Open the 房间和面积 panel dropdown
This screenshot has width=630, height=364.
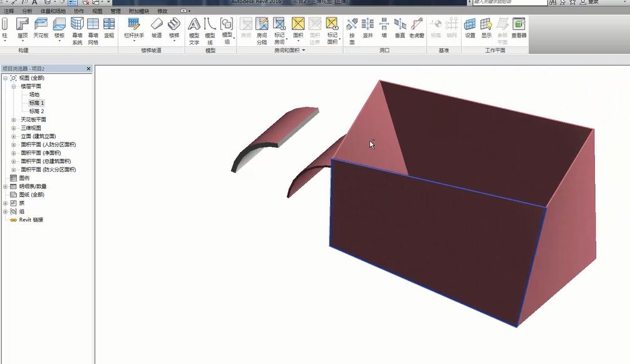click(304, 50)
